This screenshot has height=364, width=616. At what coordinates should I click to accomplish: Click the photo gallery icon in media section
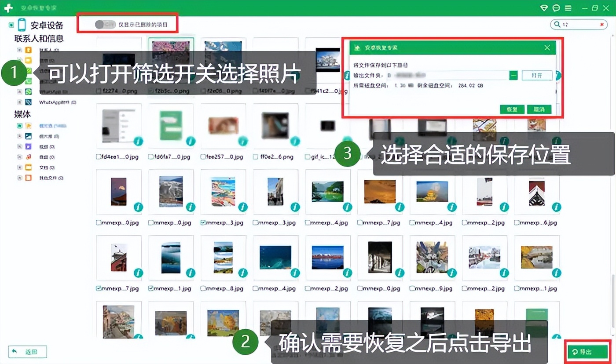pos(27,135)
